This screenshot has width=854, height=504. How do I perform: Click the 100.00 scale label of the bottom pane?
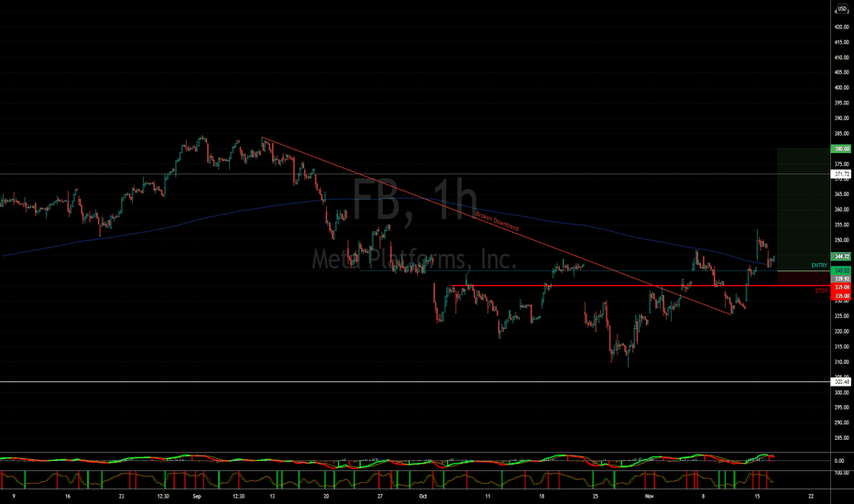[x=842, y=473]
